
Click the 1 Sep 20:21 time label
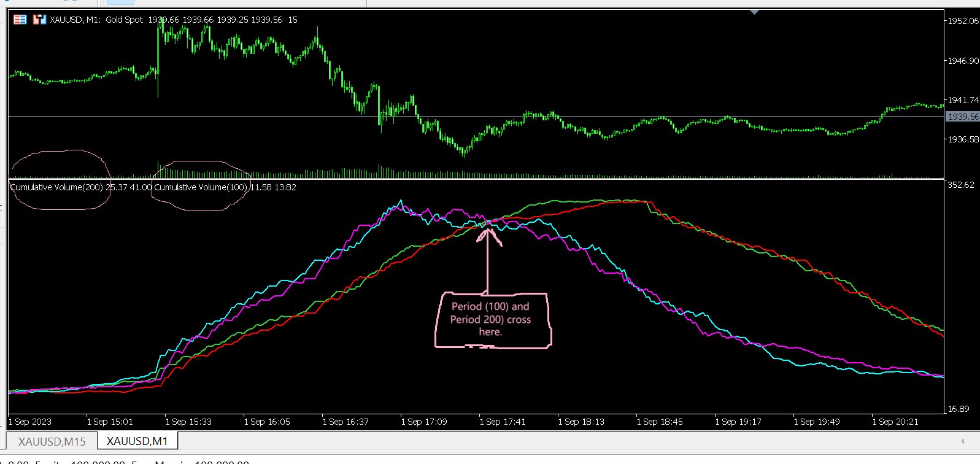(x=895, y=422)
